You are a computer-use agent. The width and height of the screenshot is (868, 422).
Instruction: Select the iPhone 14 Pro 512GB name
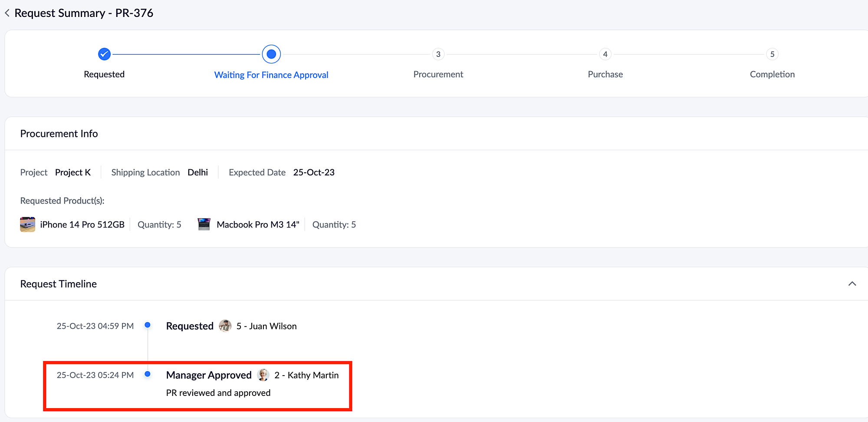82,224
